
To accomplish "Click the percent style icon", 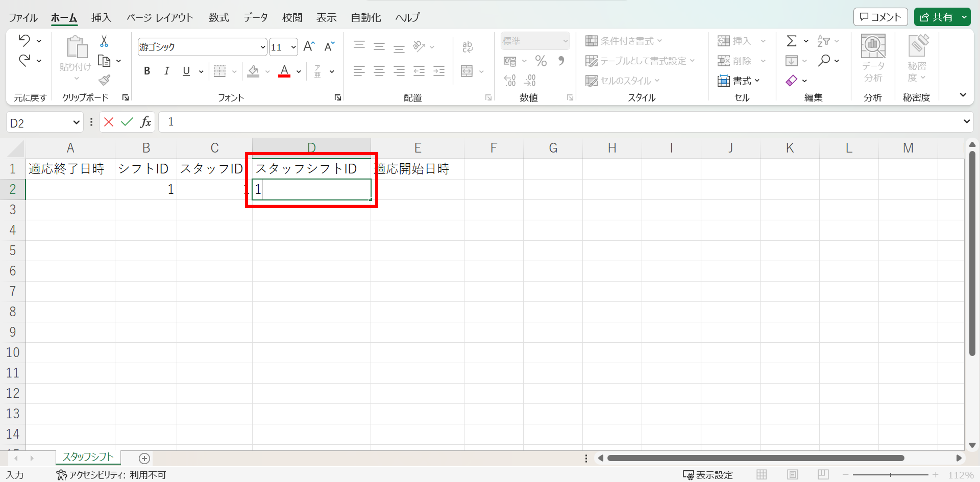I will (x=541, y=61).
